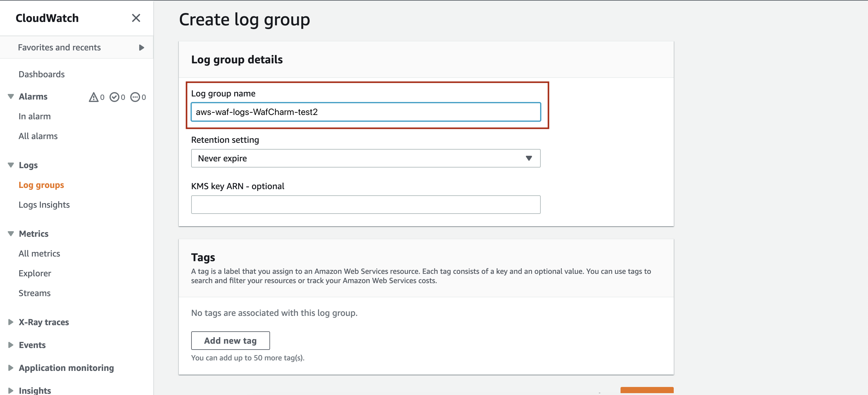Screen dimensions: 868x395
Task: Expand Events section
Action: coord(11,345)
